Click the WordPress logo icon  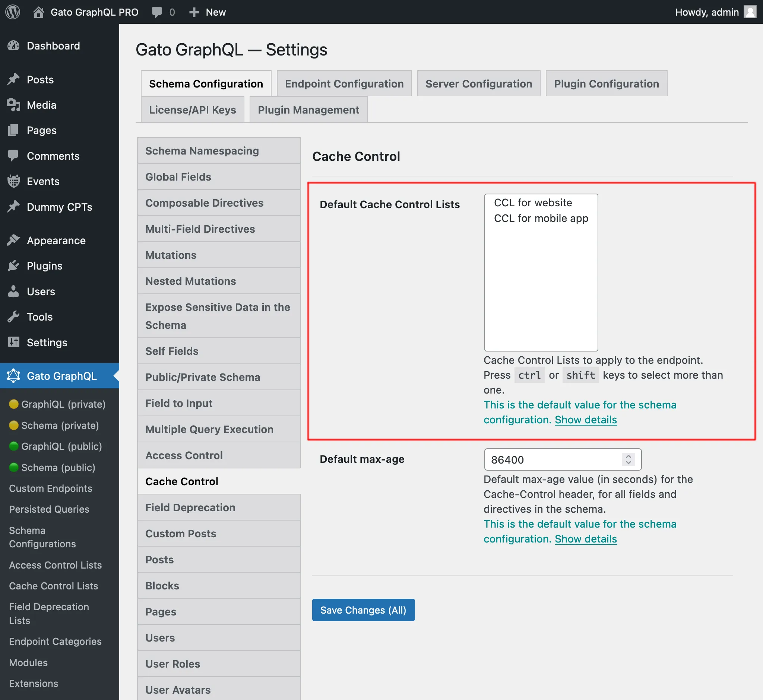click(13, 12)
